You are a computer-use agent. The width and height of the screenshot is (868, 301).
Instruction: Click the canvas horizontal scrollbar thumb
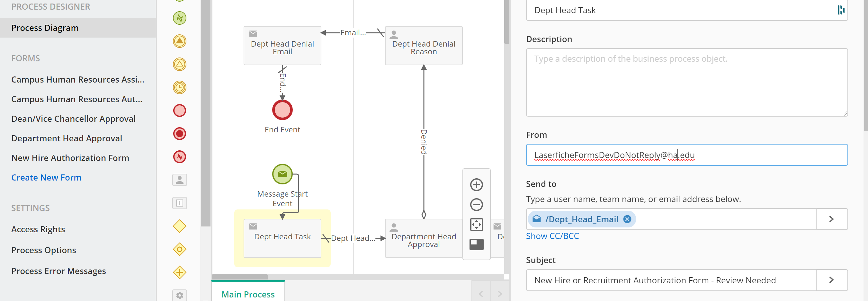[x=240, y=277]
